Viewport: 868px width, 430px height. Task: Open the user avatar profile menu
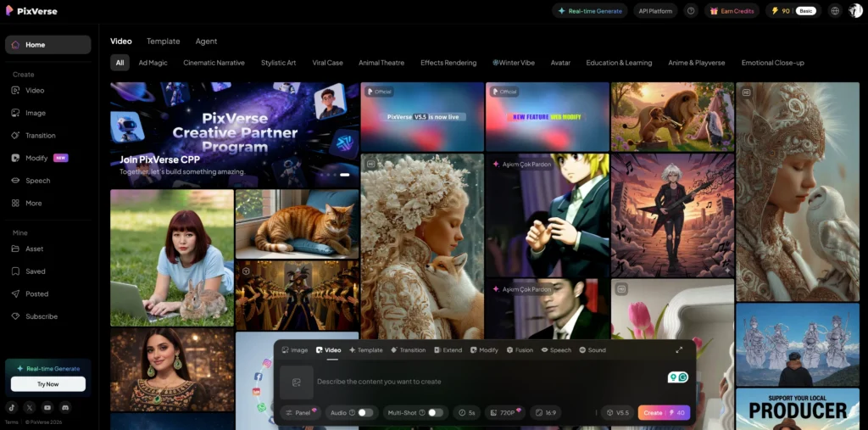coord(854,10)
